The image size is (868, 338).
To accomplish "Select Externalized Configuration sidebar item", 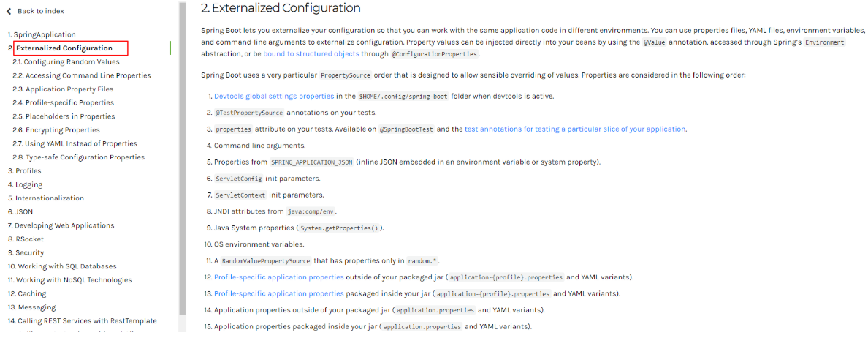I will click(64, 48).
